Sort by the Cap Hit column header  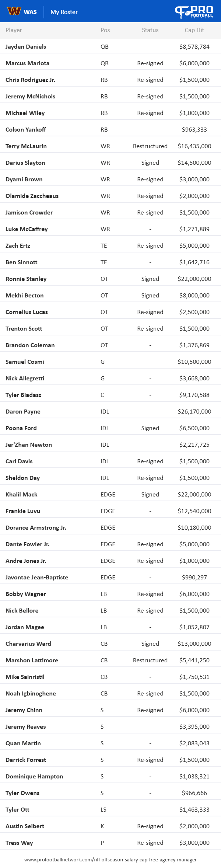(194, 30)
